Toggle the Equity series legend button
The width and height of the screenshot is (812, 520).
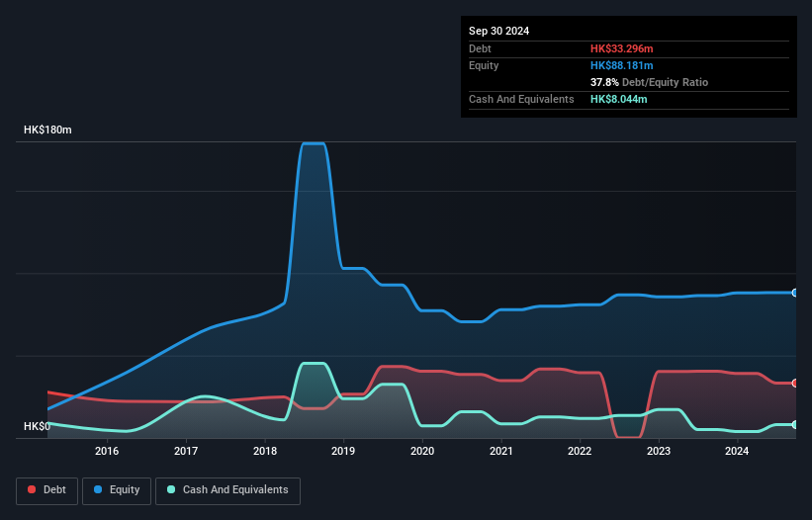[117, 490]
